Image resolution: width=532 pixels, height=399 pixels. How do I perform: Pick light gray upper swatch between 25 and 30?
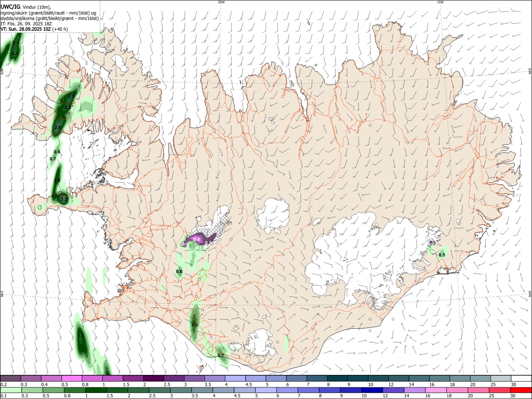coord(500,378)
